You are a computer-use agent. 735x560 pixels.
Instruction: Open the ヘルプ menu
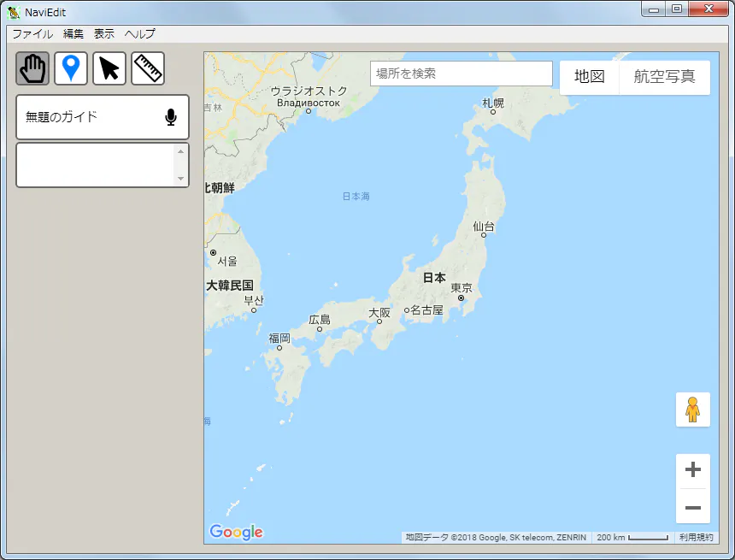[140, 34]
